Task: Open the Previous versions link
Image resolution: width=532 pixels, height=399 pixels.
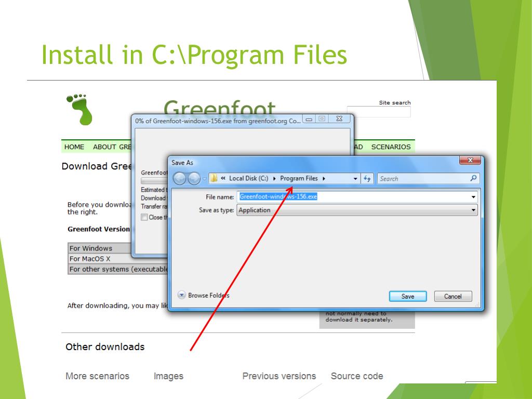Action: pyautogui.click(x=279, y=376)
